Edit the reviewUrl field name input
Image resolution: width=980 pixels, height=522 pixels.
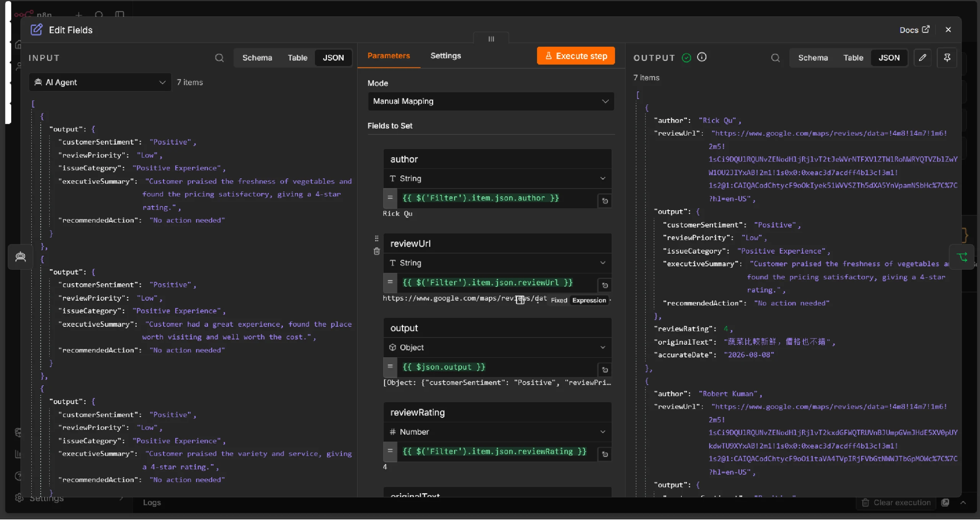pyautogui.click(x=497, y=244)
